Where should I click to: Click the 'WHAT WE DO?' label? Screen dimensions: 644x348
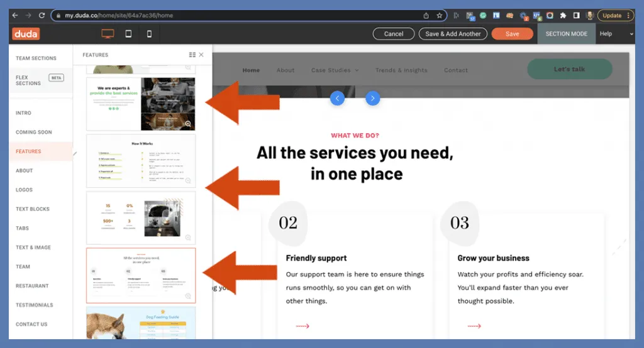[355, 136]
